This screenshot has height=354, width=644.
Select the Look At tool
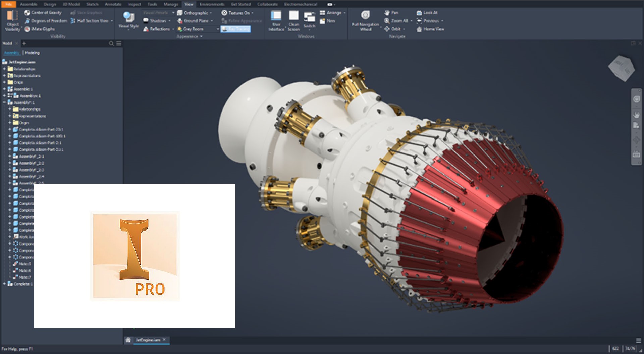419,13
